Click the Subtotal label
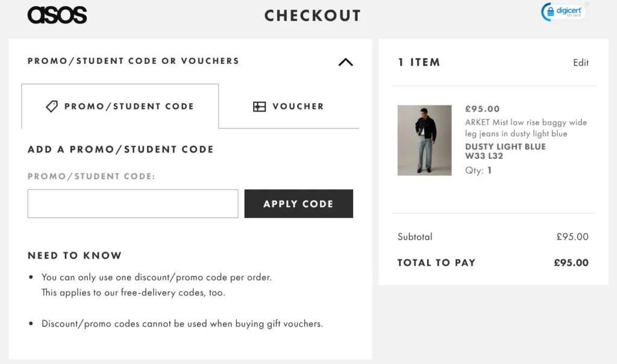The image size is (617, 364). [415, 237]
